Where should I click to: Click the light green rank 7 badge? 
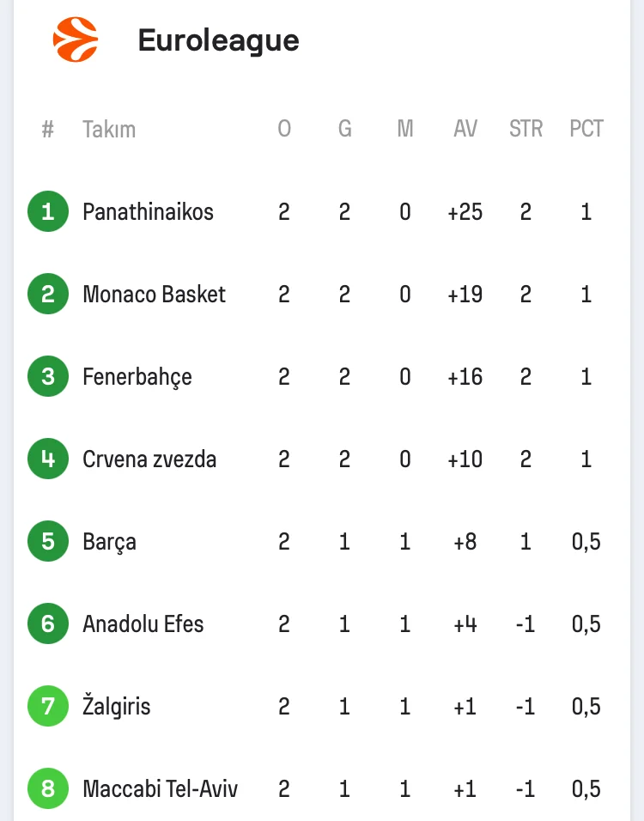click(48, 707)
